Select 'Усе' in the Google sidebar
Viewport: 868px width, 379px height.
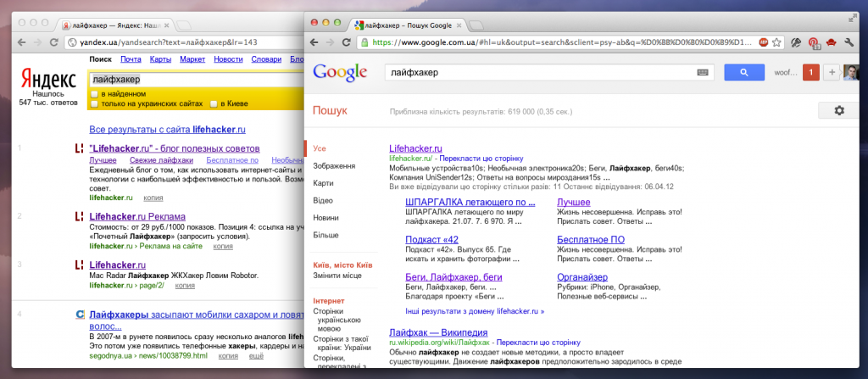(x=320, y=148)
